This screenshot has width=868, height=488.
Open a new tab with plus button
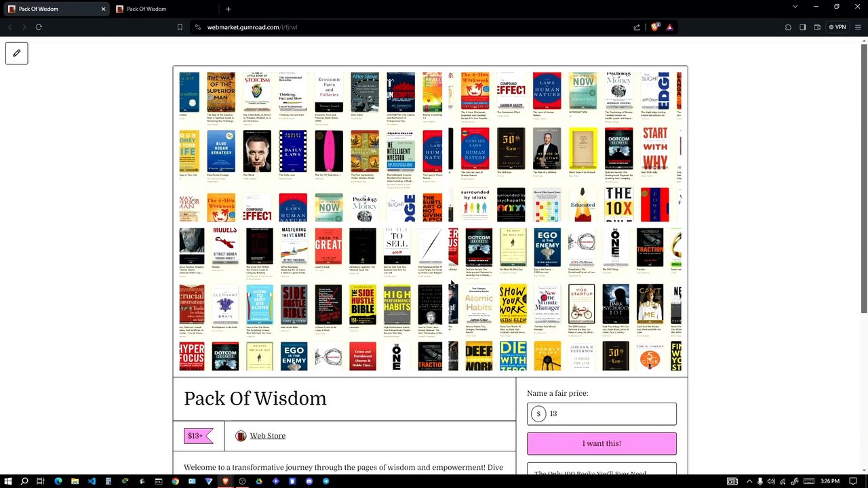[228, 9]
